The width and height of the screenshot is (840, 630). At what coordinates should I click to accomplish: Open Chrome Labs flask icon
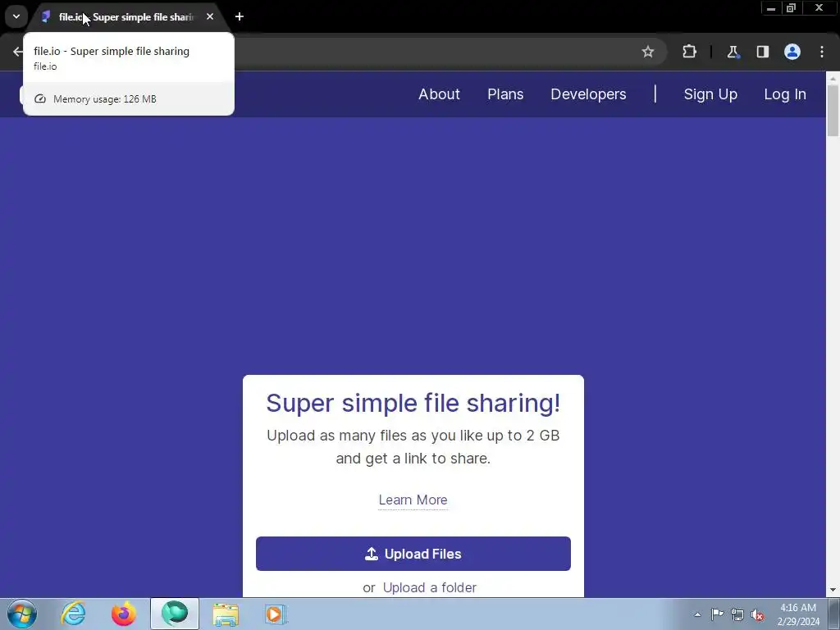(x=733, y=52)
